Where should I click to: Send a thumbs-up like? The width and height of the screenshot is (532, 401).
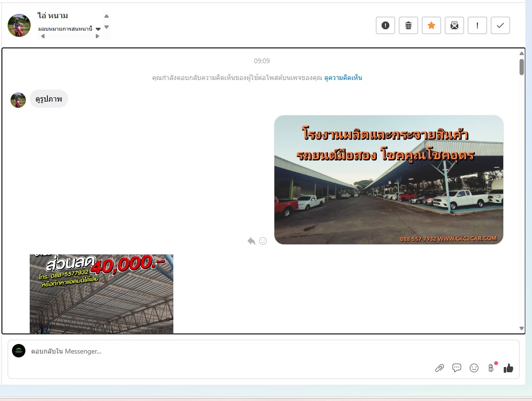tap(508, 368)
